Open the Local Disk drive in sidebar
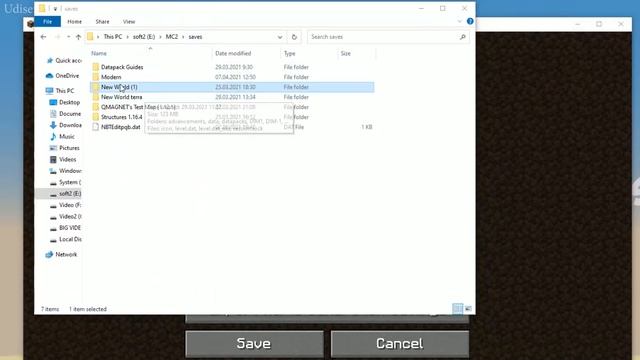The image size is (640, 360). 70,239
